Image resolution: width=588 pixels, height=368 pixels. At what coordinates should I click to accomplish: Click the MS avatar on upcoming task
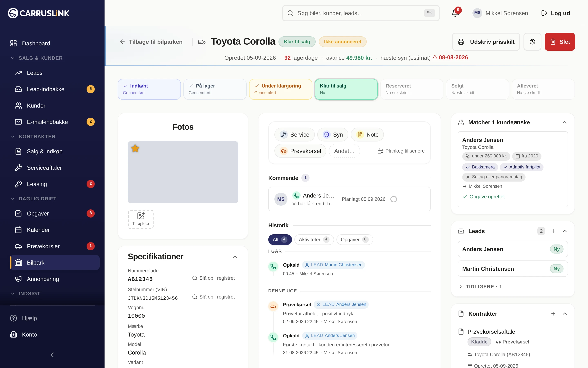[x=281, y=199]
